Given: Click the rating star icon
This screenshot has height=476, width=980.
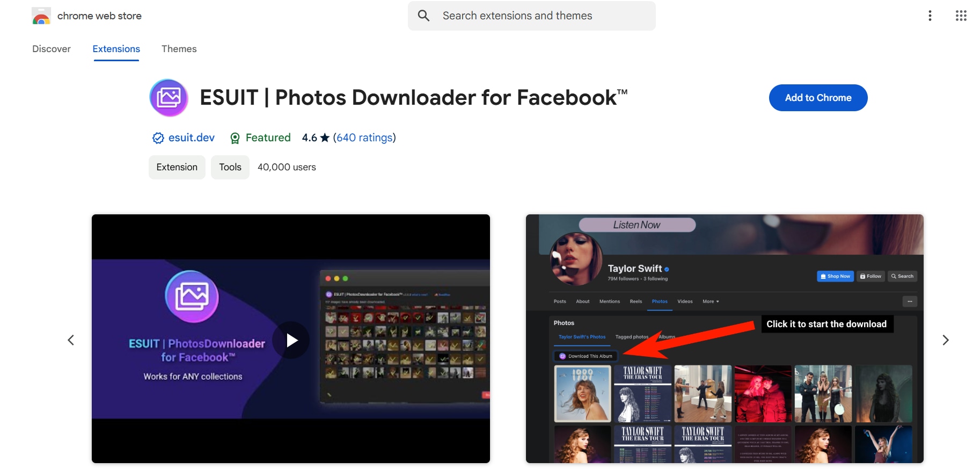Looking at the screenshot, I should pos(325,138).
